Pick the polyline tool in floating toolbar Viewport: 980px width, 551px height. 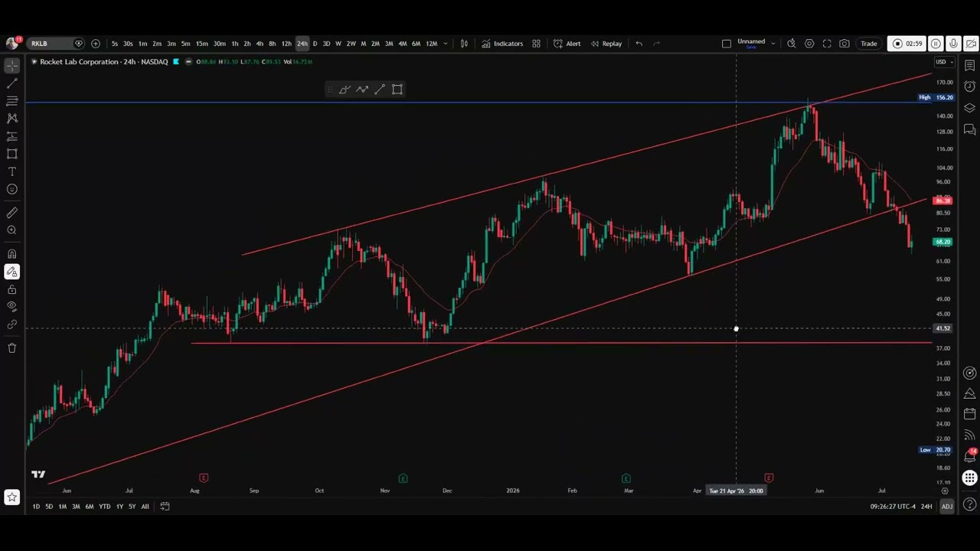362,90
